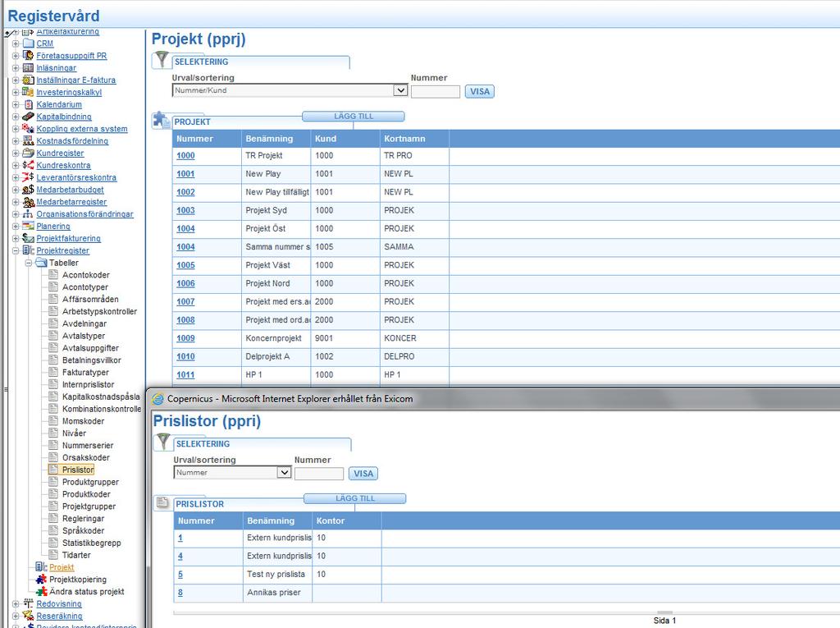Open the Projekt link in the tree
This screenshot has width=840, height=628.
[x=62, y=567]
